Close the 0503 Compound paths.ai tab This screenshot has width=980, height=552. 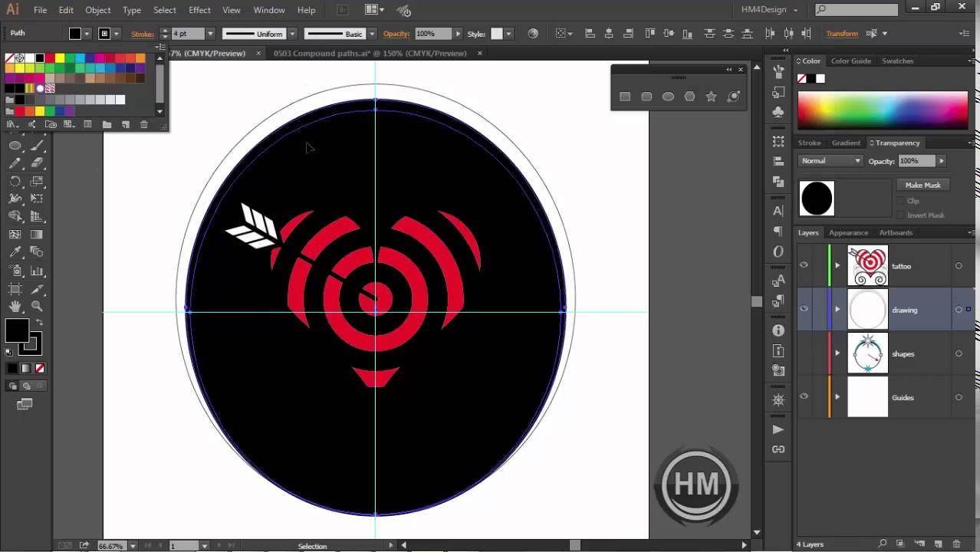tap(480, 53)
